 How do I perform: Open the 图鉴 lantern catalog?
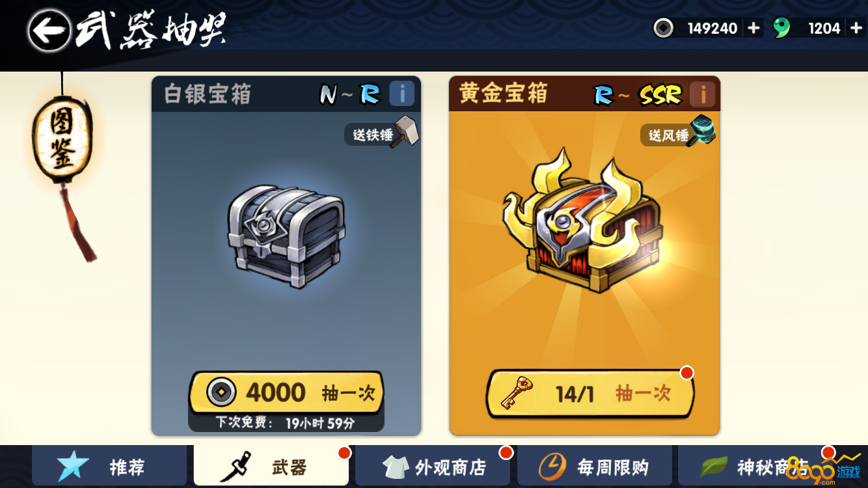click(62, 139)
